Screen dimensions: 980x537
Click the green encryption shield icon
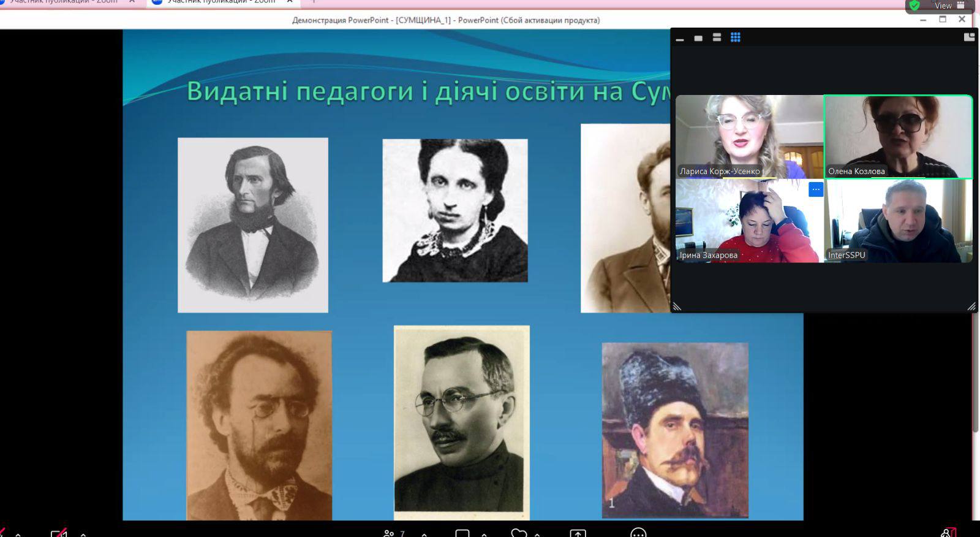pyautogui.click(x=914, y=6)
